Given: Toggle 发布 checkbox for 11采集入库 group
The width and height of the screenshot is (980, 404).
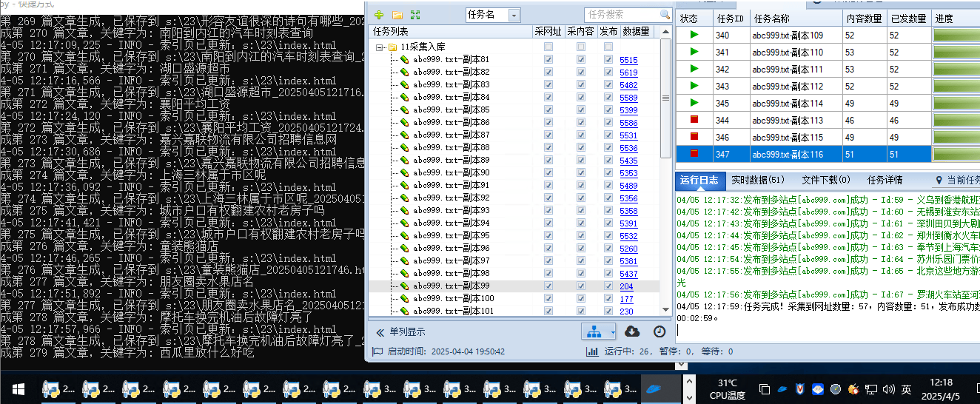Looking at the screenshot, I should click(x=608, y=47).
